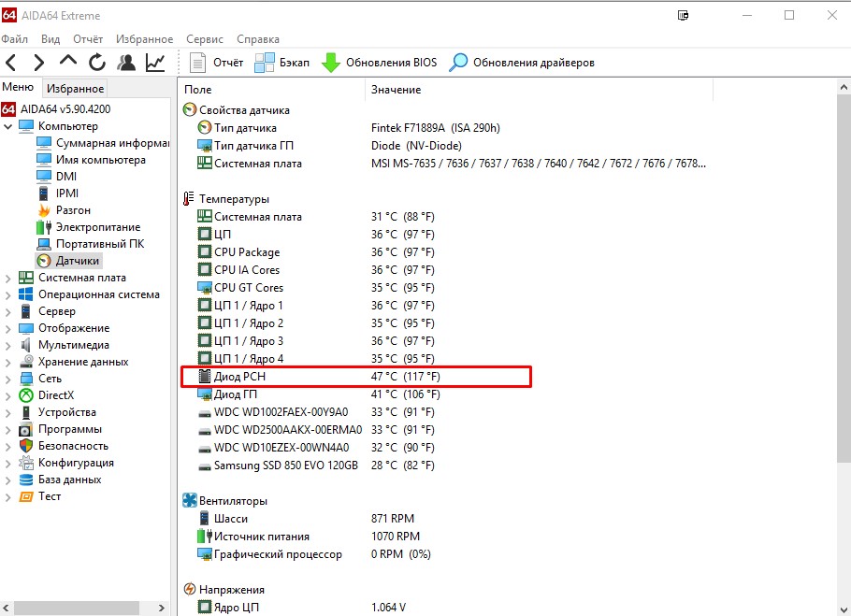Click the sidebar horizontal scrollbar right arrow
851x616 pixels.
click(161, 608)
